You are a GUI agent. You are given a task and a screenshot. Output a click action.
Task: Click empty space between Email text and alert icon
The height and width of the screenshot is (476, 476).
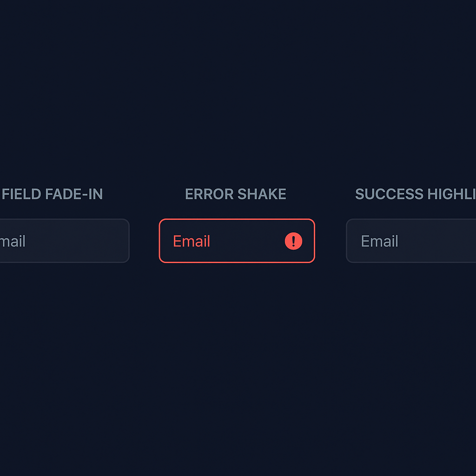pyautogui.click(x=246, y=241)
